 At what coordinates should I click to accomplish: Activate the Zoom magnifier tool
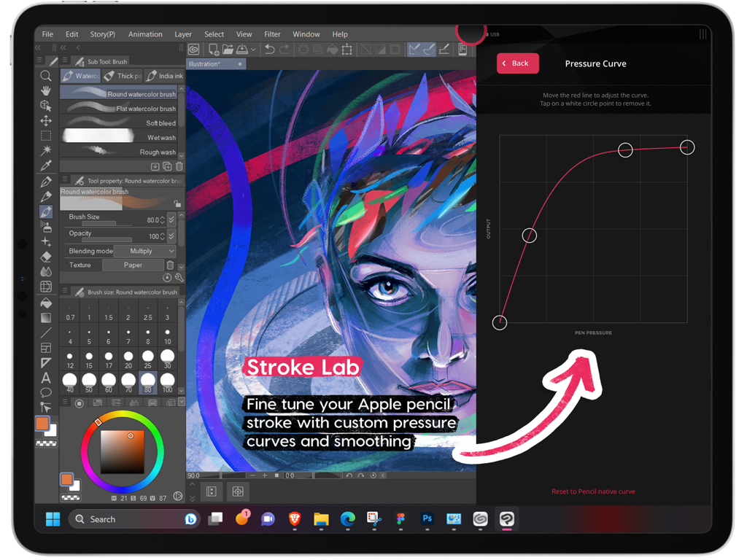(x=45, y=75)
